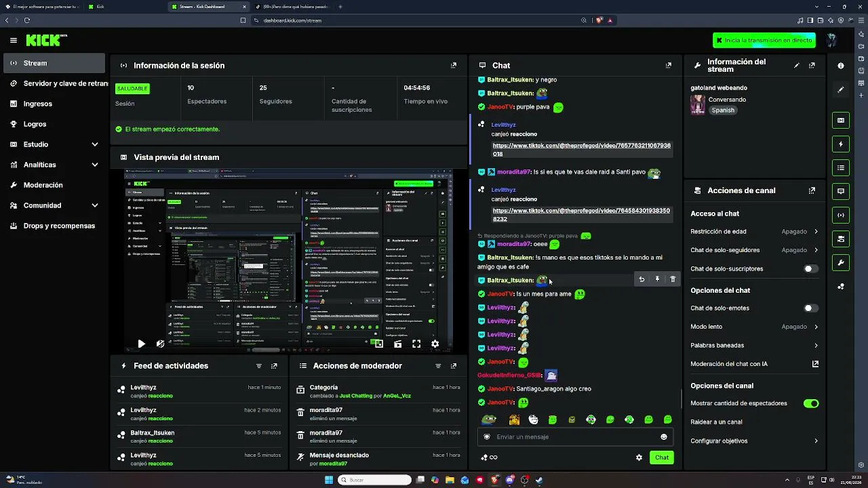
Task: Pop out the Acciones de canal panel
Action: (812, 191)
